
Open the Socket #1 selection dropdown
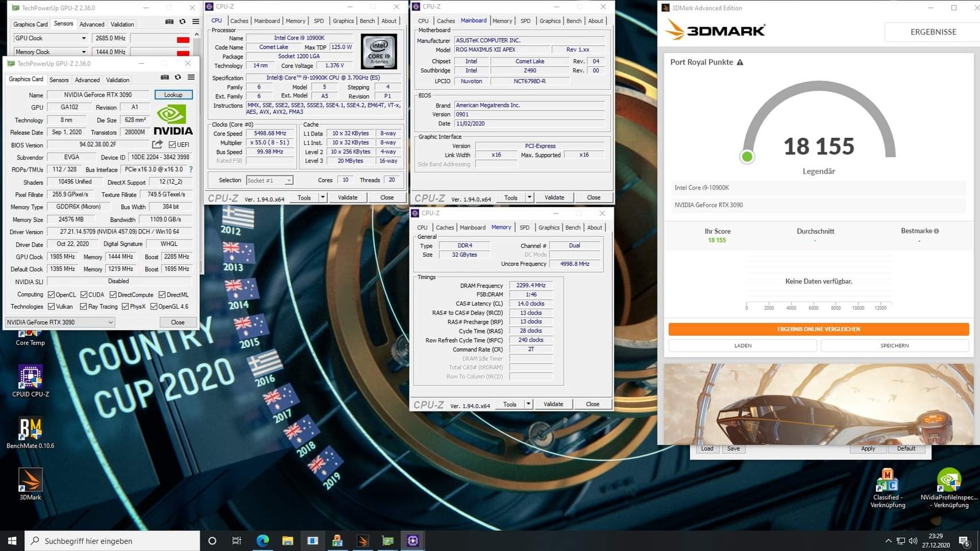(269, 180)
